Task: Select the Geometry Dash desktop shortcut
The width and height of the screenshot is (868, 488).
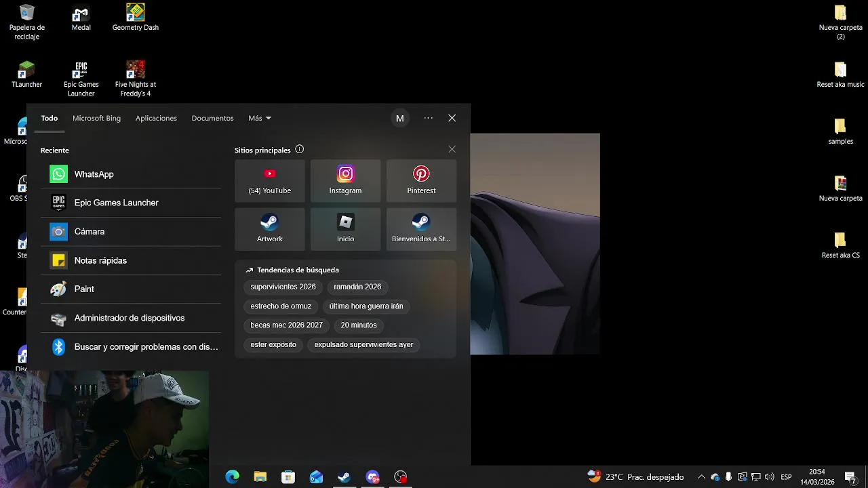Action: coord(136,18)
